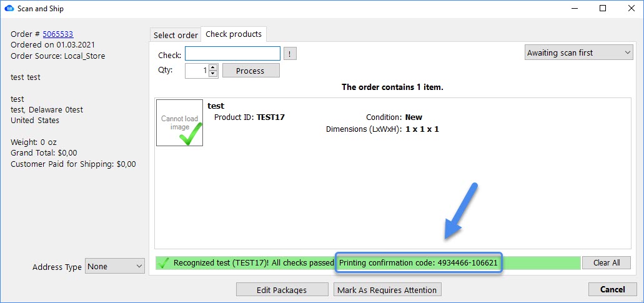Click the Customer Paid for Shipping text

pyautogui.click(x=73, y=164)
